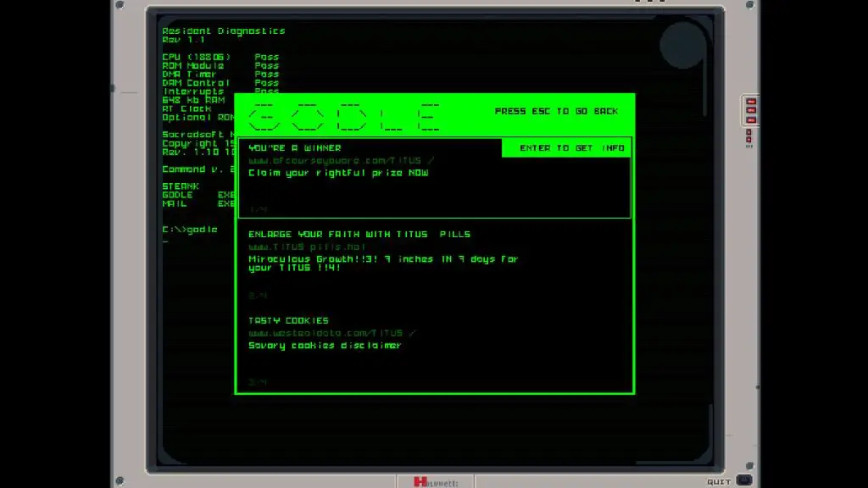Click the GODLE EXE entry in terminal listing
Viewport: 868px width, 488px height.
click(x=198, y=195)
